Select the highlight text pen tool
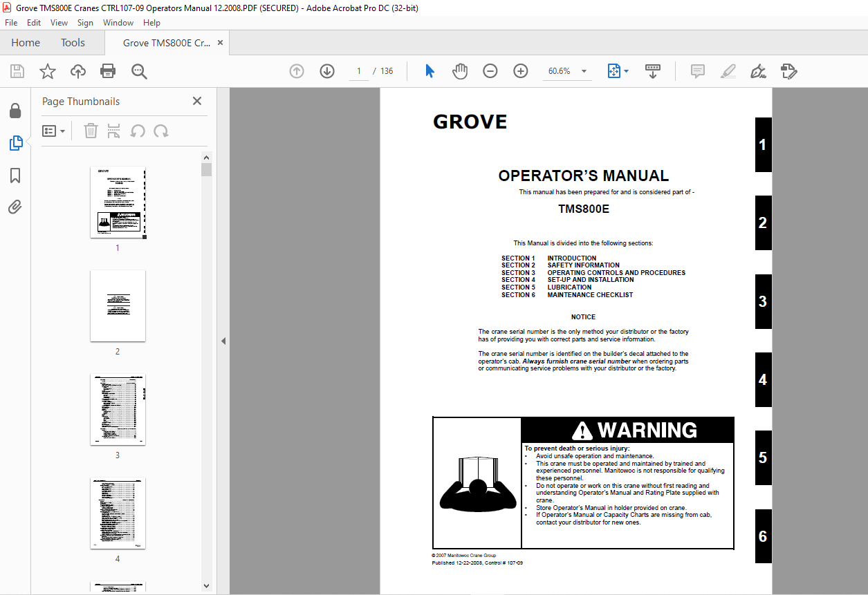This screenshot has height=595, width=868. point(728,71)
